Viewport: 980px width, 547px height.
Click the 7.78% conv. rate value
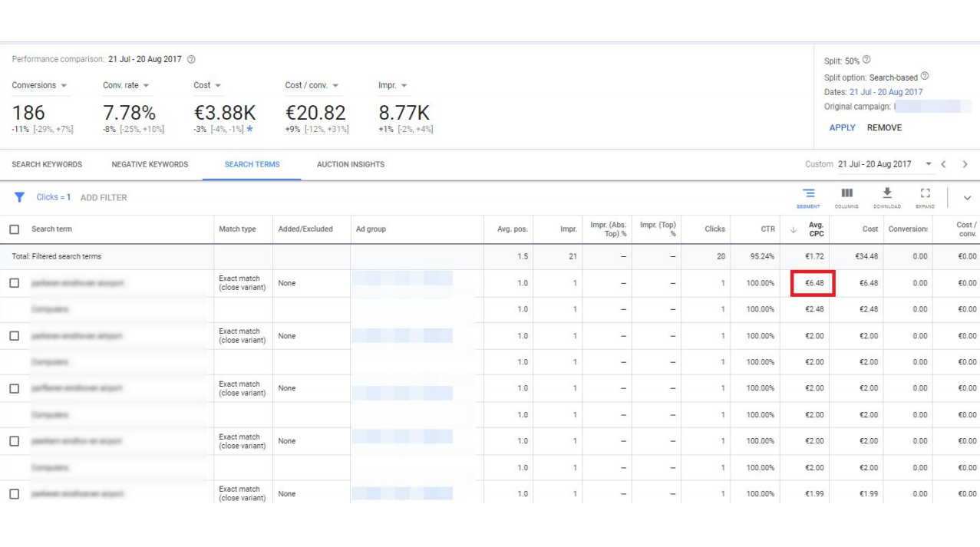[129, 113]
